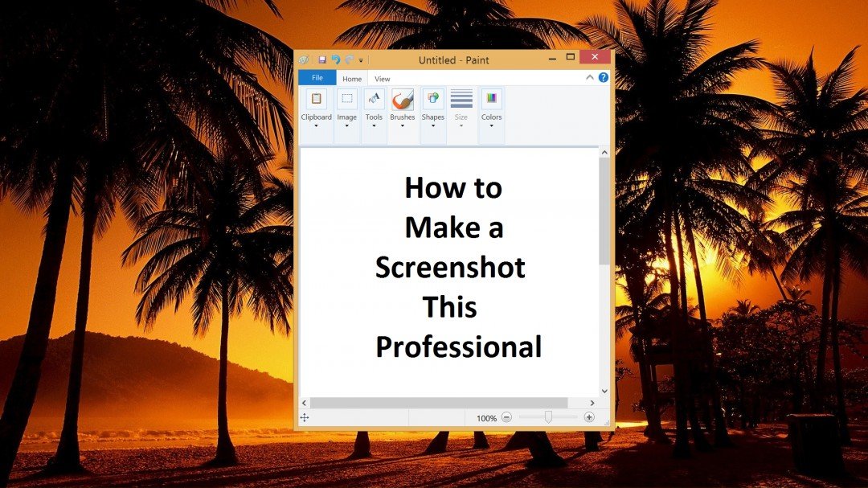Screen dimensions: 868x488
Task: Open the Shapes gallery icon
Action: pyautogui.click(x=432, y=97)
